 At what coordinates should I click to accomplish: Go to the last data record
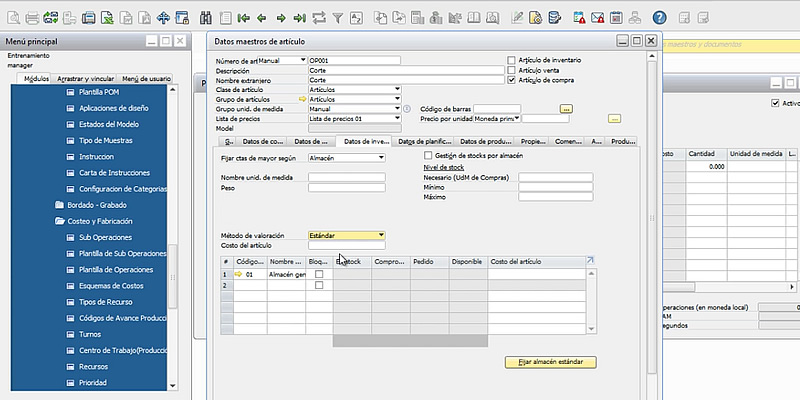click(299, 18)
